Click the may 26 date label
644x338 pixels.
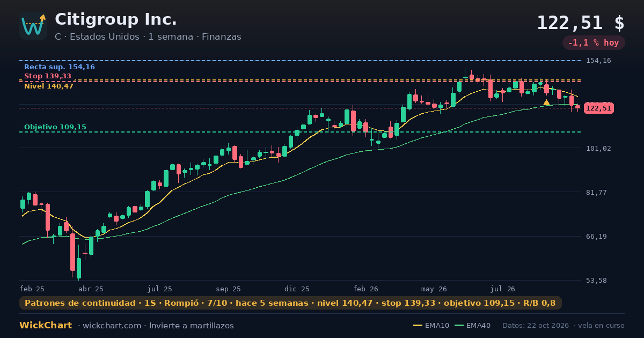[434, 289]
